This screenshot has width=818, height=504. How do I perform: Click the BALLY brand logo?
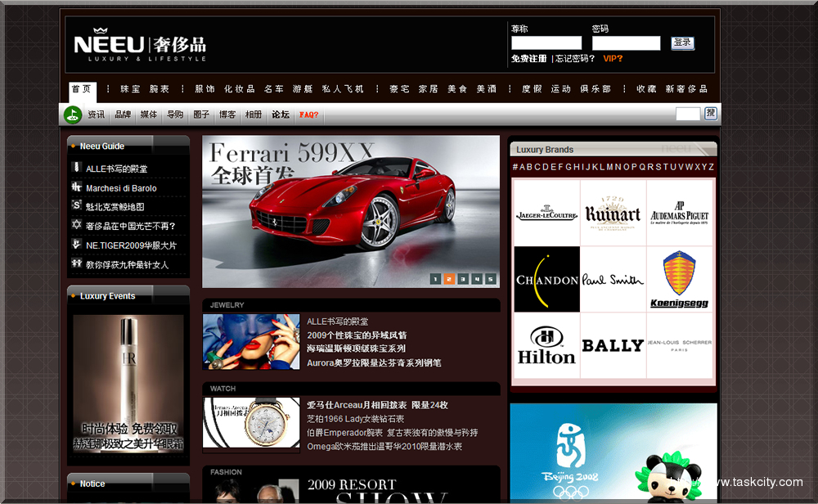pyautogui.click(x=613, y=345)
